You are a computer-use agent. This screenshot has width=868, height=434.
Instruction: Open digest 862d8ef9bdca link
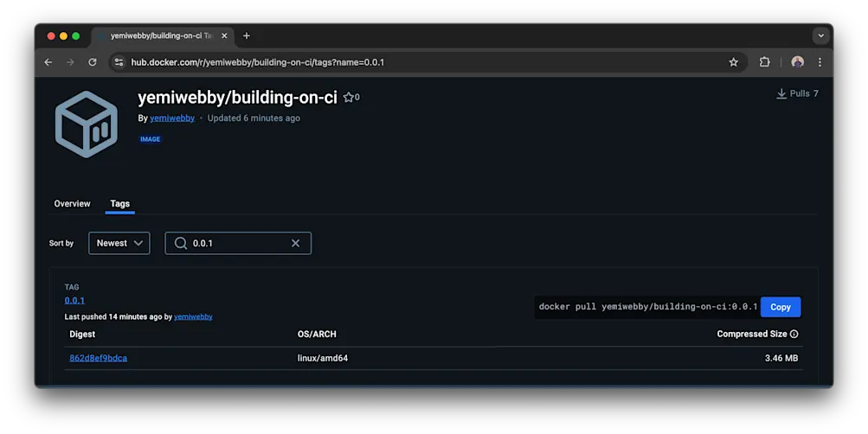pyautogui.click(x=98, y=358)
